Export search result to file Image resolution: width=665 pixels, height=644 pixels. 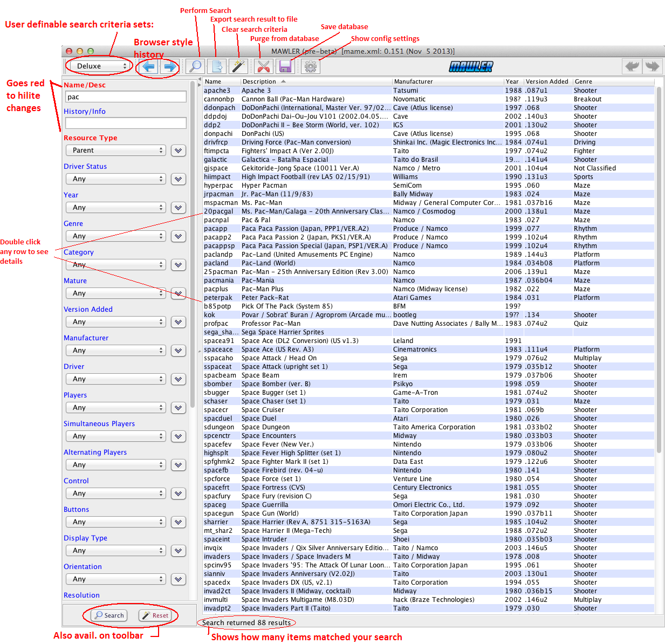217,66
